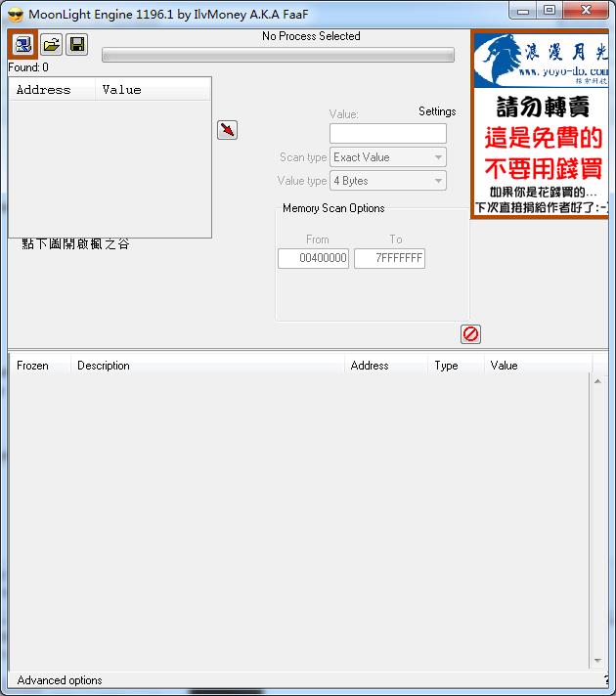
Task: Click cheat table scrollbar down arrow
Action: point(597,661)
